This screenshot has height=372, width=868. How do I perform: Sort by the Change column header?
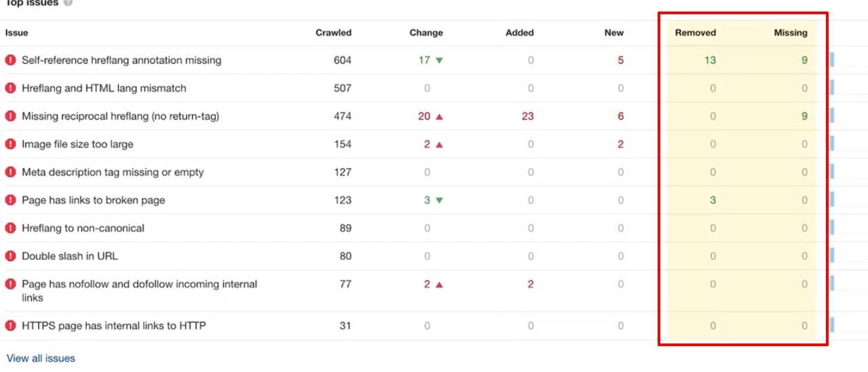[x=426, y=33]
